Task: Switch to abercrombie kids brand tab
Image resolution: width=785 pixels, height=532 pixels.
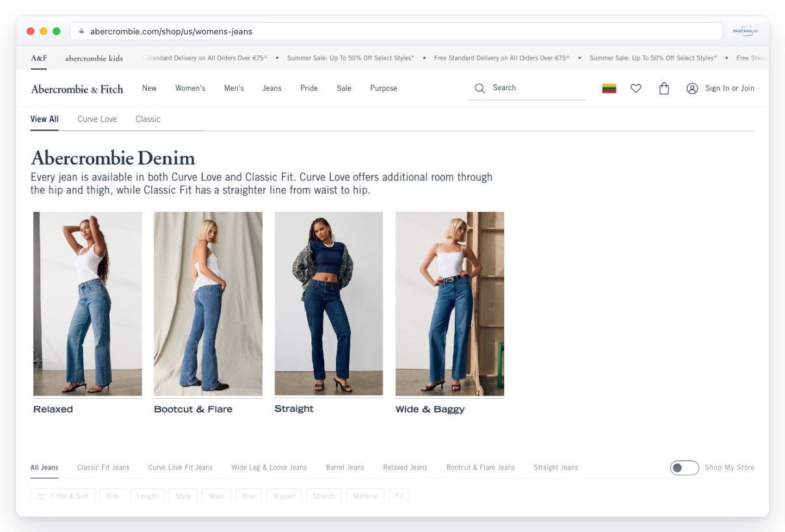Action: pyautogui.click(x=94, y=58)
